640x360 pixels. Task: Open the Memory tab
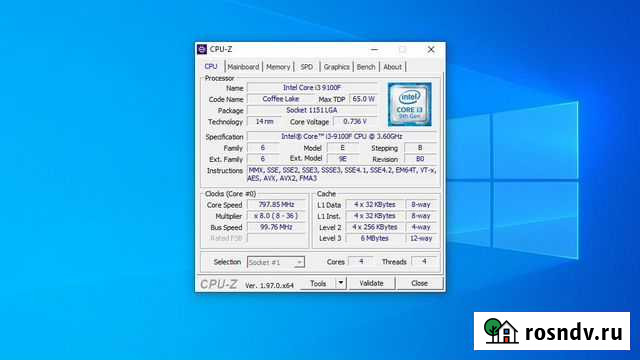point(278,67)
